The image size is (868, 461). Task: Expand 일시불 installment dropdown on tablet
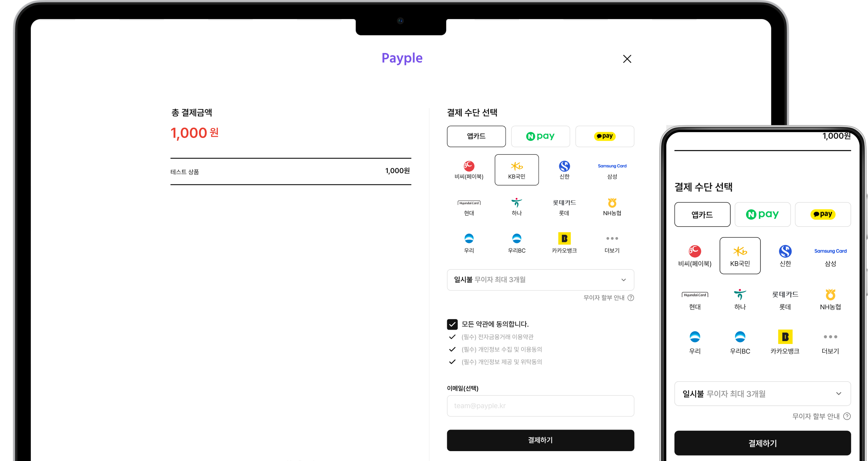pos(541,280)
